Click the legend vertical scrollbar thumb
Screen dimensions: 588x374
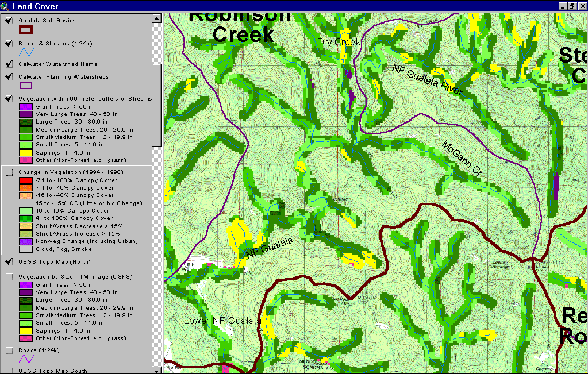click(157, 105)
